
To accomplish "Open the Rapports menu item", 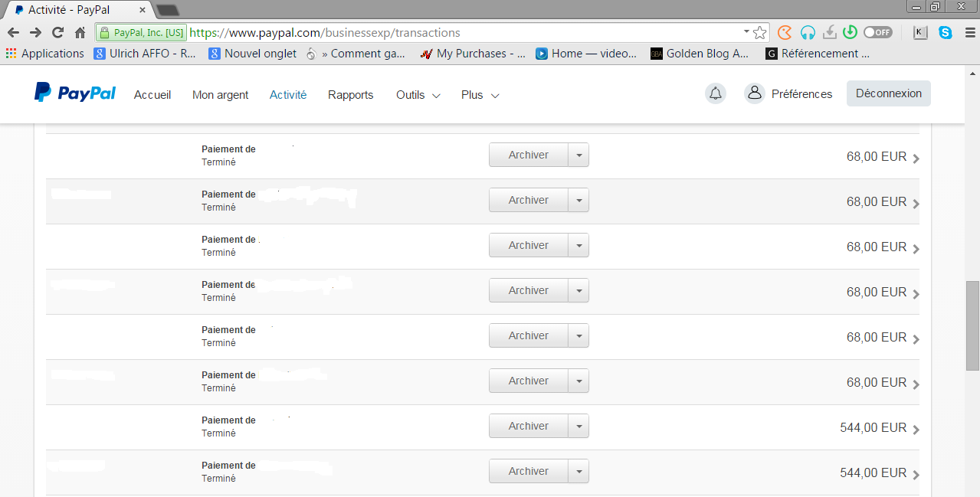I will click(350, 95).
